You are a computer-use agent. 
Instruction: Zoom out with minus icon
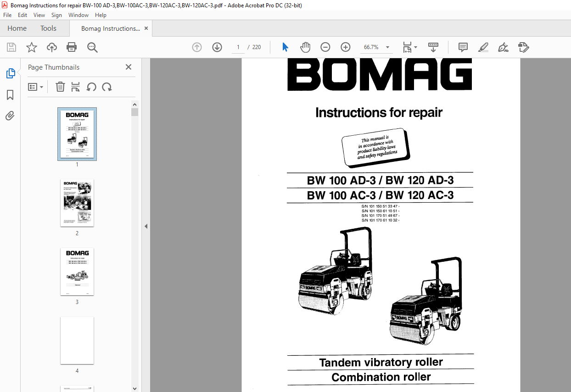[325, 47]
